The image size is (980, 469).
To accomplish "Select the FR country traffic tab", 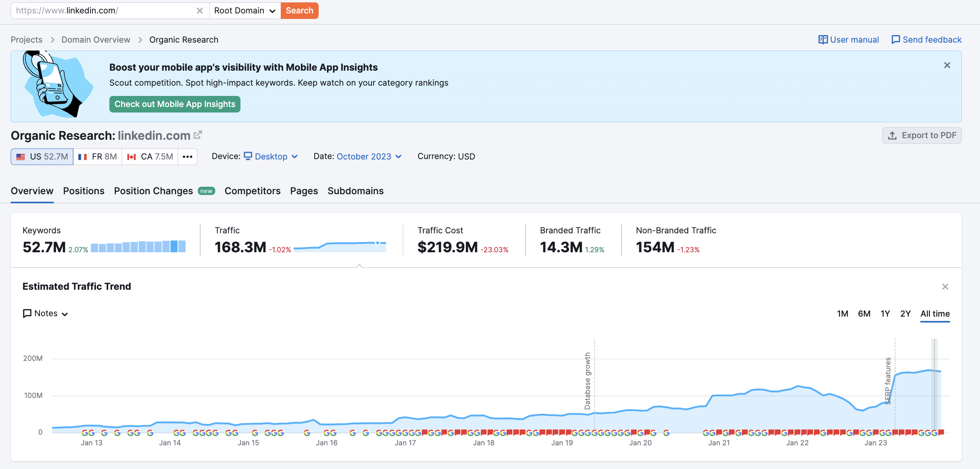I will click(x=97, y=156).
